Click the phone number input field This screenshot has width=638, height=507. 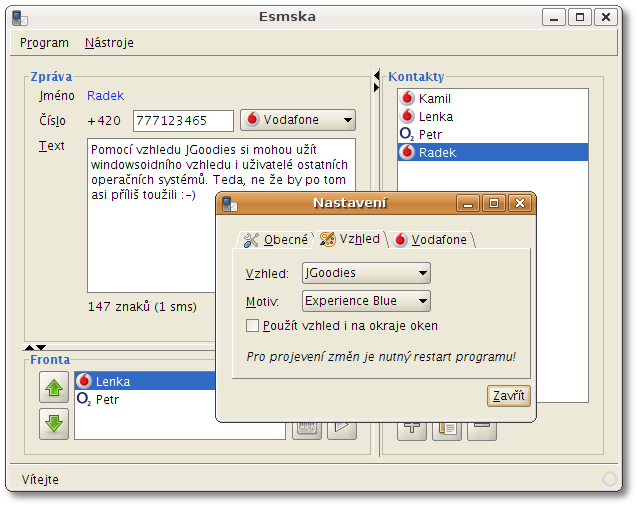pos(184,121)
